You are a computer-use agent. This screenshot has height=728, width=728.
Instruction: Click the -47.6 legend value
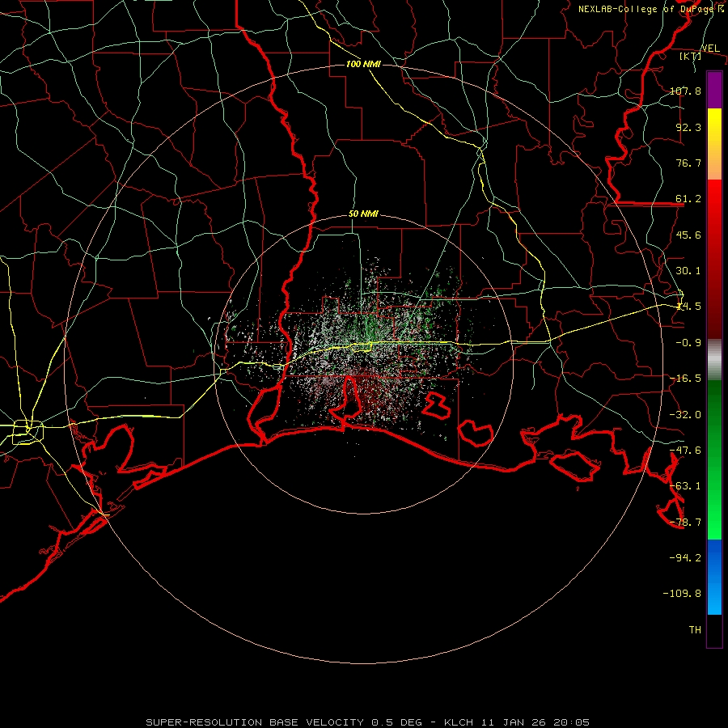[x=685, y=451]
